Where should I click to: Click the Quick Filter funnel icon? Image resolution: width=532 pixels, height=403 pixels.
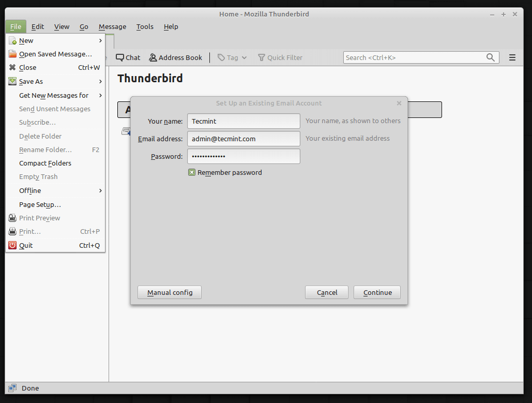[262, 57]
